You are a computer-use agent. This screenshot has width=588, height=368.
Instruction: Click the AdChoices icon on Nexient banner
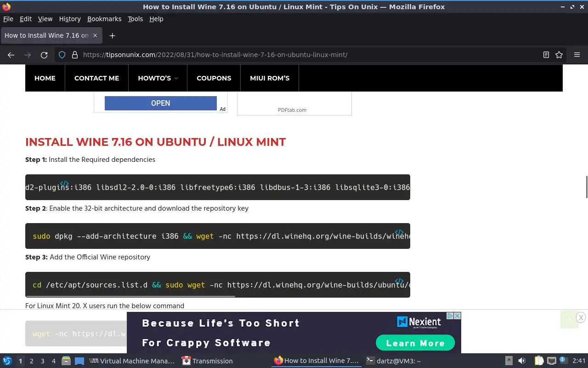point(451,316)
